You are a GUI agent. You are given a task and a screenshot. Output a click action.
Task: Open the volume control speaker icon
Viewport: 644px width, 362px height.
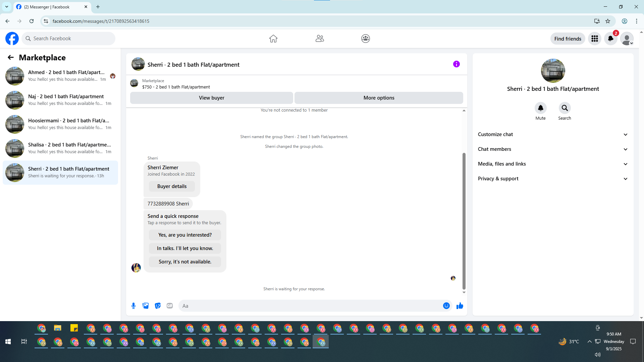coord(597,355)
